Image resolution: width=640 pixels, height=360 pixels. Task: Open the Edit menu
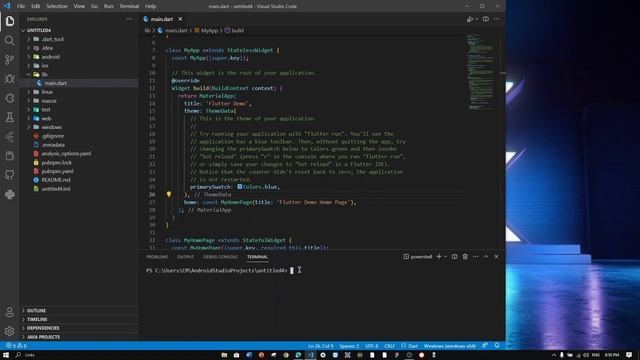click(36, 6)
